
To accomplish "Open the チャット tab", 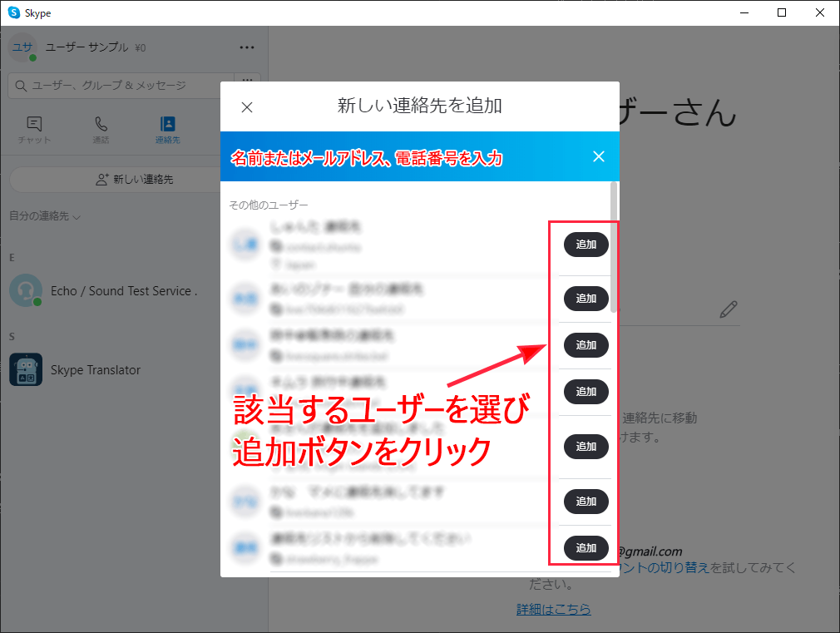I will (x=34, y=130).
